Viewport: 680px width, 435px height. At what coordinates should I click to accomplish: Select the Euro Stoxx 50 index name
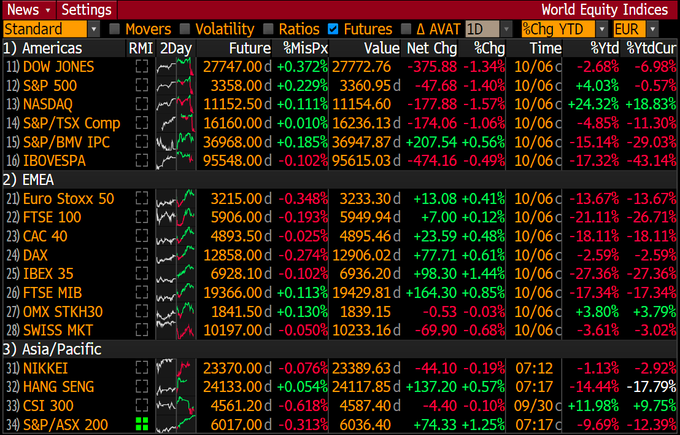tap(69, 199)
